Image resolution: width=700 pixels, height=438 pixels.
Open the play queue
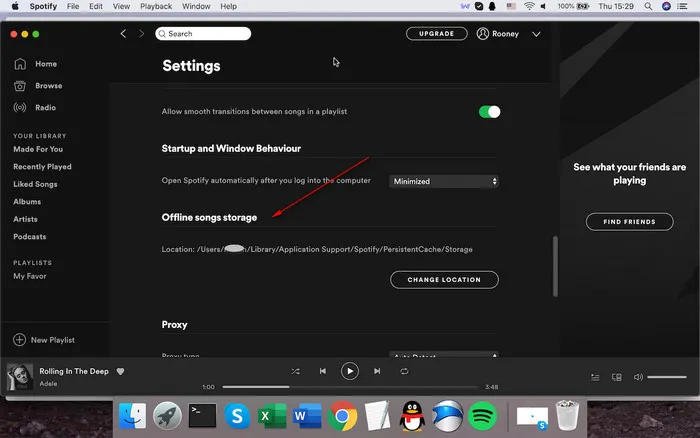[x=595, y=378]
